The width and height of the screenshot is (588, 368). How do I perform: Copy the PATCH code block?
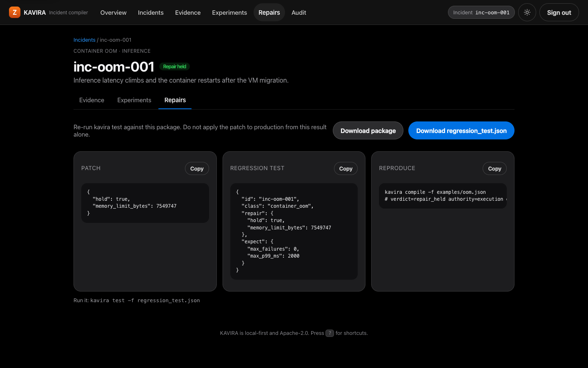pos(197,168)
